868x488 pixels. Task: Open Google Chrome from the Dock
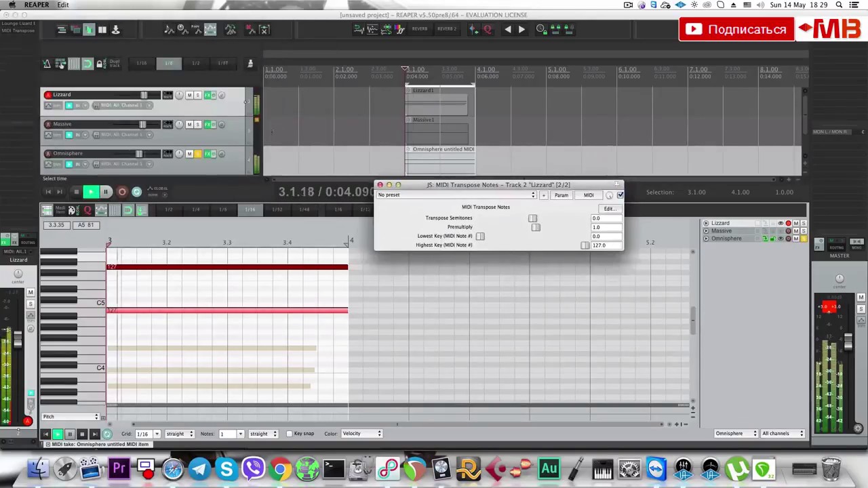pyautogui.click(x=279, y=468)
